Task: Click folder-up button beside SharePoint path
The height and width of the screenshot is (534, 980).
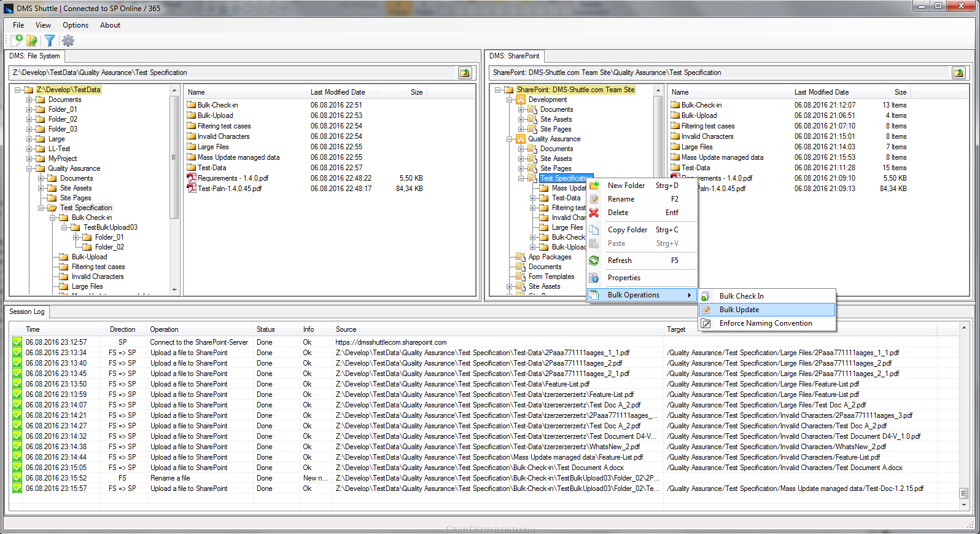Action: (959, 73)
